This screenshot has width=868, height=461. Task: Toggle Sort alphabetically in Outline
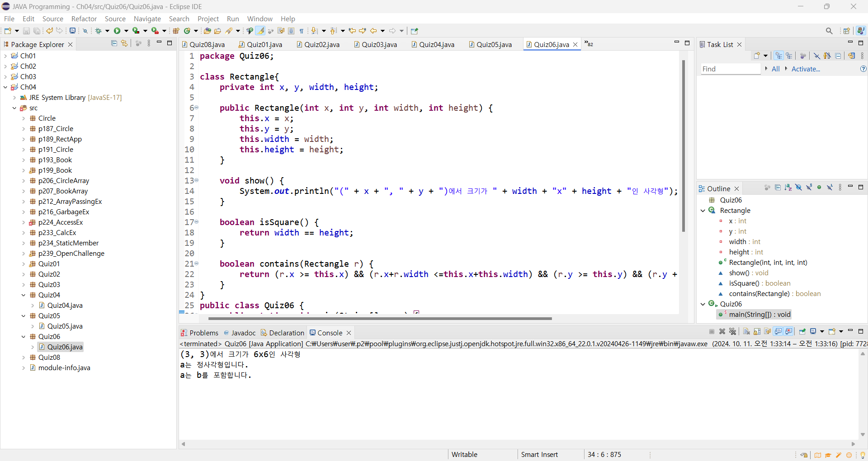tap(788, 188)
